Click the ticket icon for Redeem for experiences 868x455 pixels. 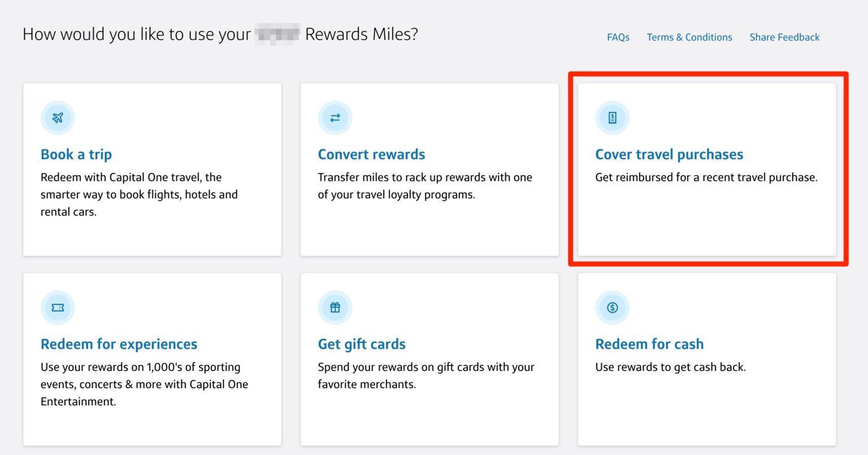(x=58, y=307)
